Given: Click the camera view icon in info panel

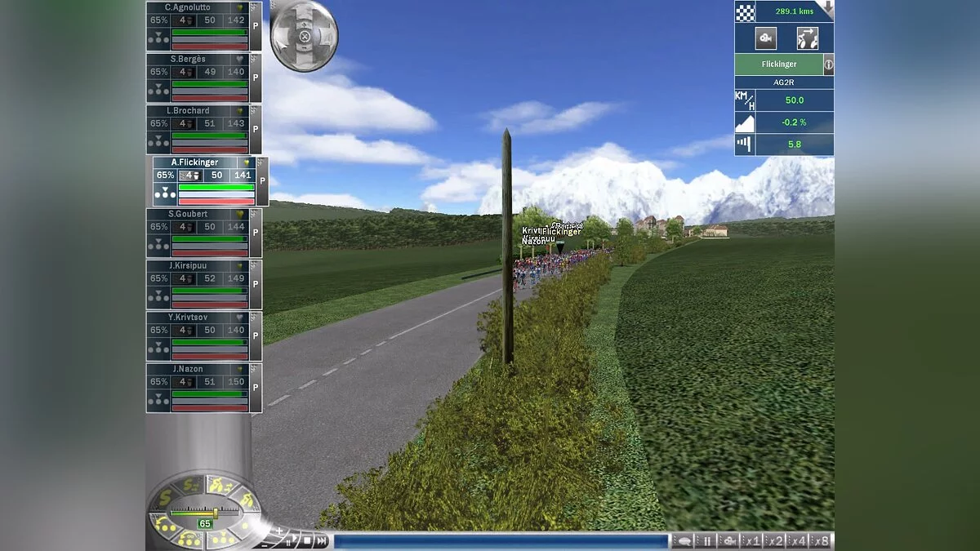Looking at the screenshot, I should 765,38.
